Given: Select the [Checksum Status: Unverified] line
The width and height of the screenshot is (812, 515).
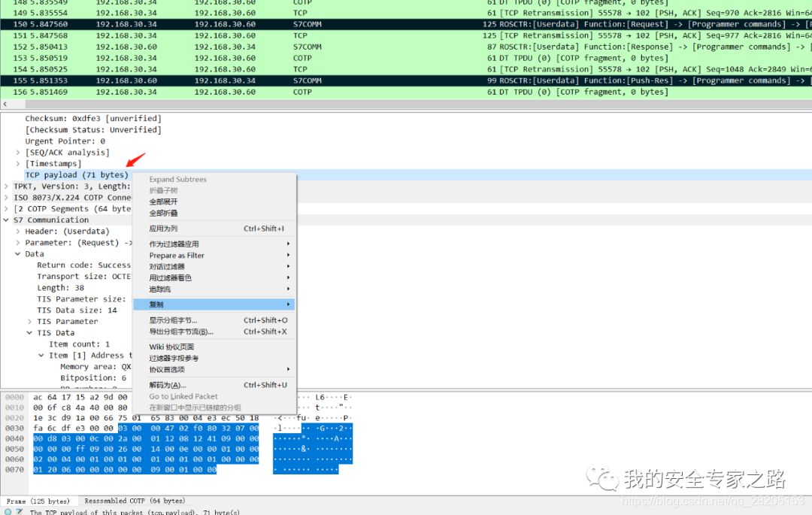Looking at the screenshot, I should 93,130.
